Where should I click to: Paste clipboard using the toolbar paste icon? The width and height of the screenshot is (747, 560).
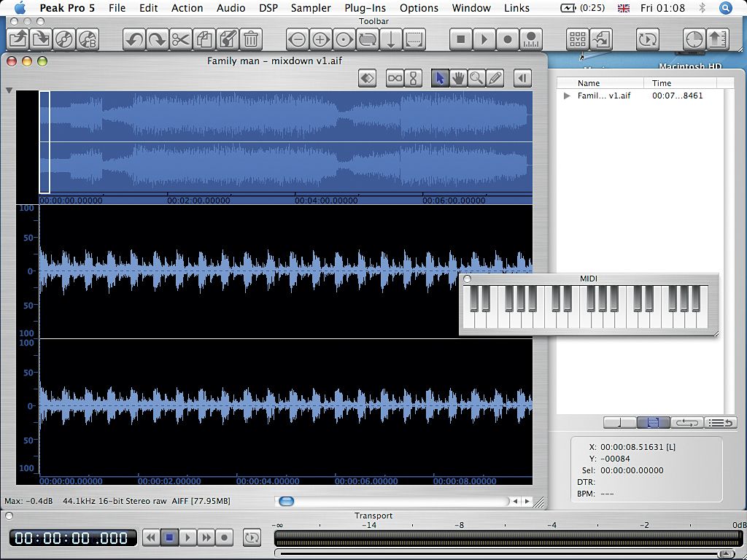228,39
